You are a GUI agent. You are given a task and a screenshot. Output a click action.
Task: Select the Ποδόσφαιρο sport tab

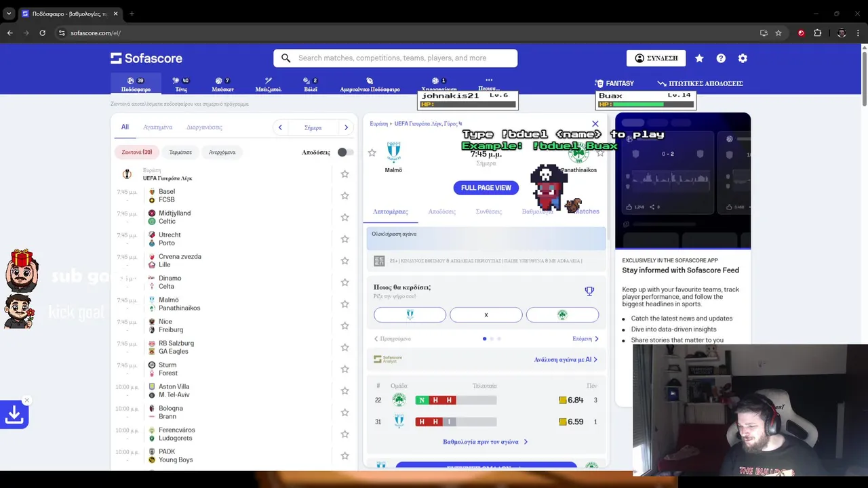136,84
